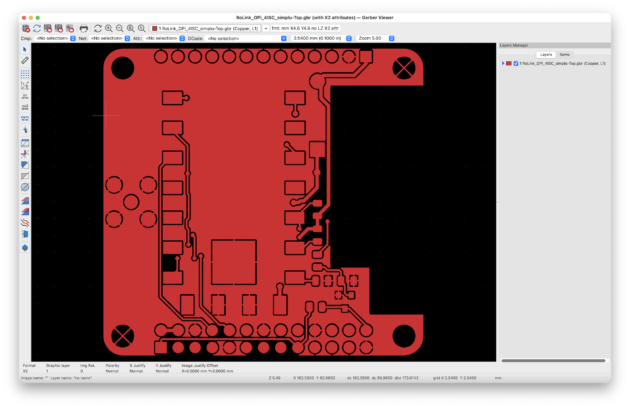This screenshot has width=630, height=408.
Task: Switch to the Layers tab
Action: coord(546,55)
